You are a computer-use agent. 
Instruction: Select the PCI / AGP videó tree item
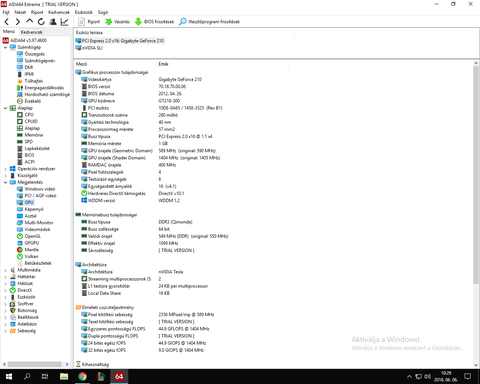pos(40,196)
